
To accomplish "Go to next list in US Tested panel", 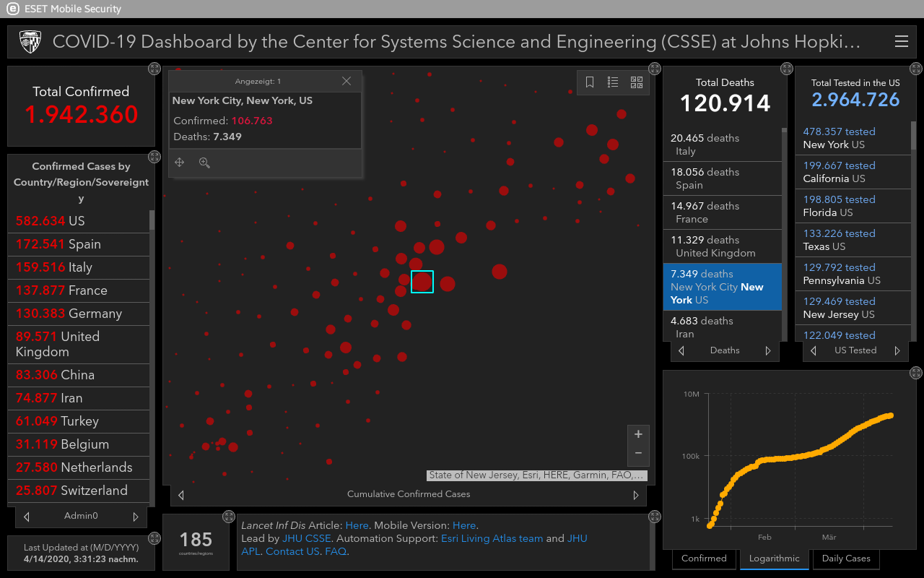I will tap(897, 350).
